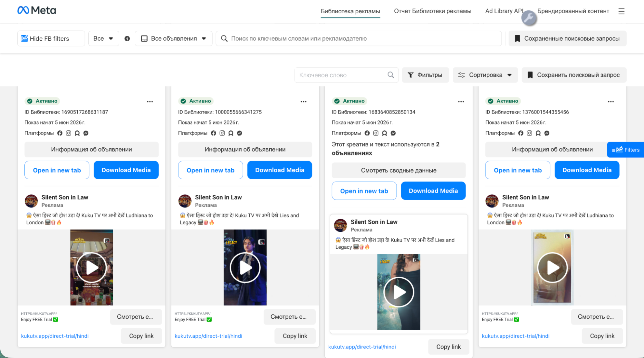Expand the Сортировка dropdown
The image size is (644, 358).
[x=485, y=75]
